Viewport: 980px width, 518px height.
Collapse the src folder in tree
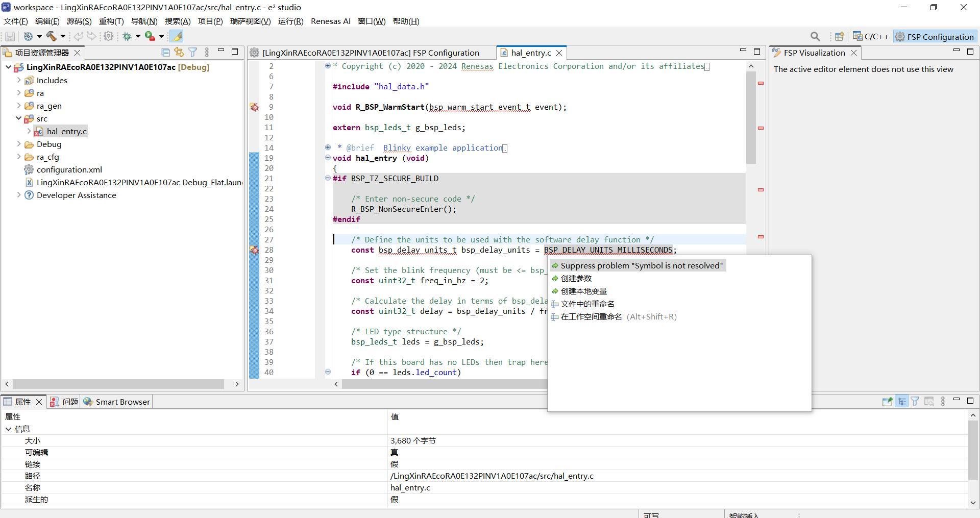pyautogui.click(x=19, y=118)
